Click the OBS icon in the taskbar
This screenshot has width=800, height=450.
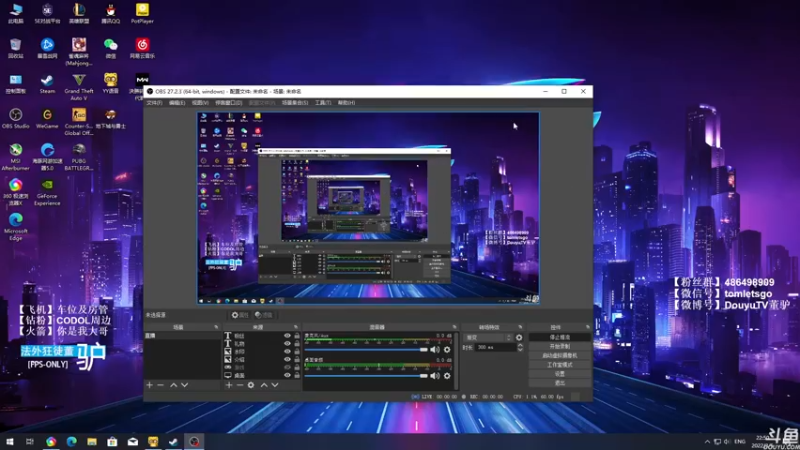tap(194, 441)
